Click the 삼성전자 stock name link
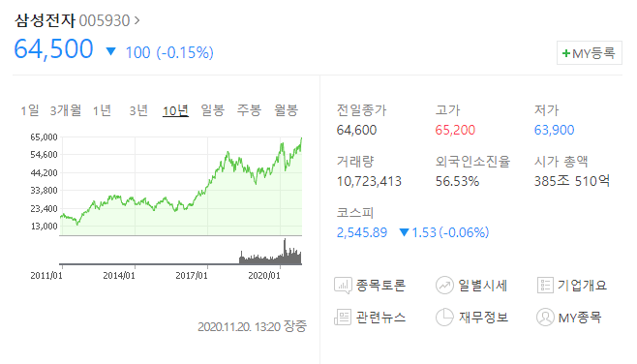This screenshot has height=364, width=637. 45,20
